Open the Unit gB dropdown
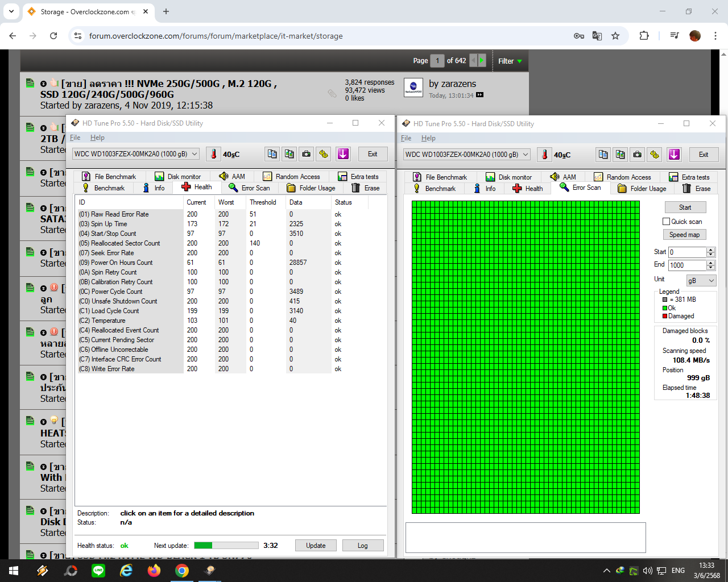 [701, 281]
